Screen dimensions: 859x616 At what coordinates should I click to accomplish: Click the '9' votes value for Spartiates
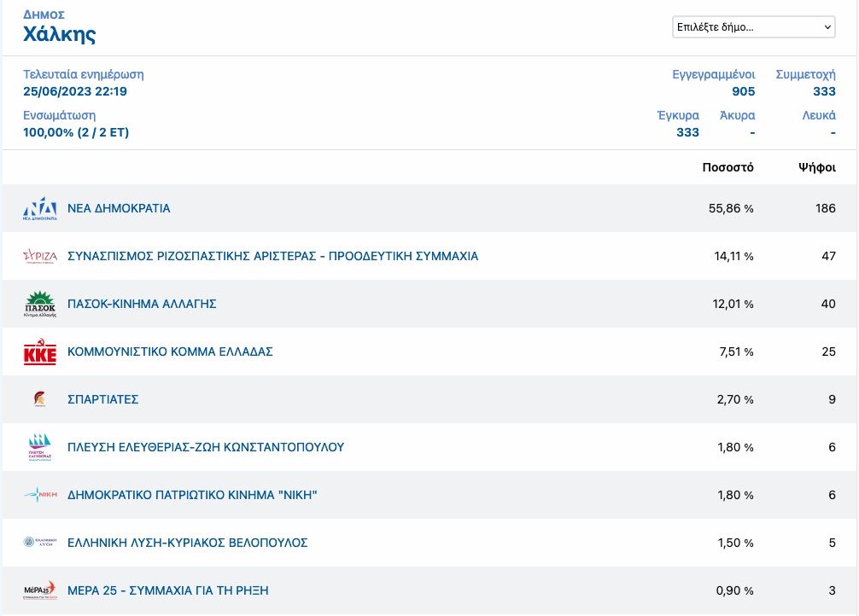pos(833,399)
